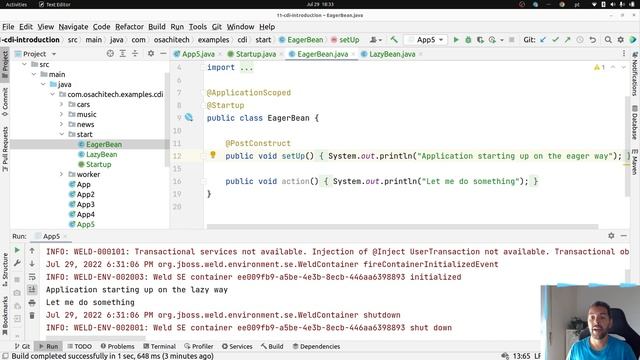Push commits with Git arrow icon

[x=567, y=40]
